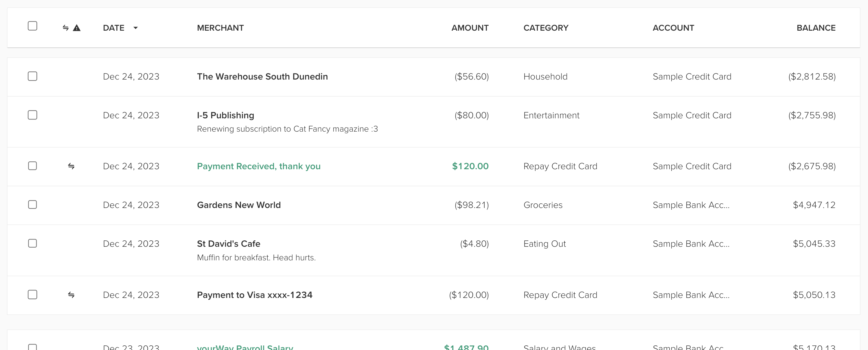The image size is (868, 350).
Task: Sort by the Amount column header
Action: tap(470, 28)
